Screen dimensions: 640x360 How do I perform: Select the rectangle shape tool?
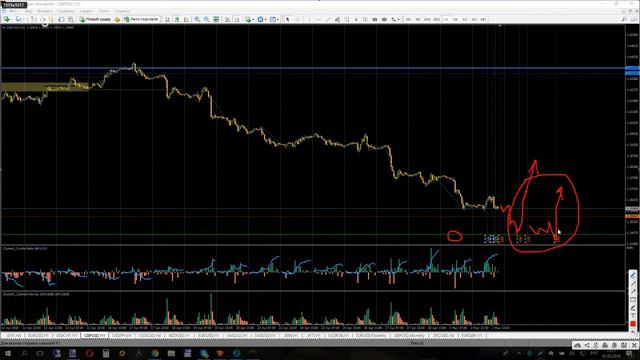click(375, 19)
